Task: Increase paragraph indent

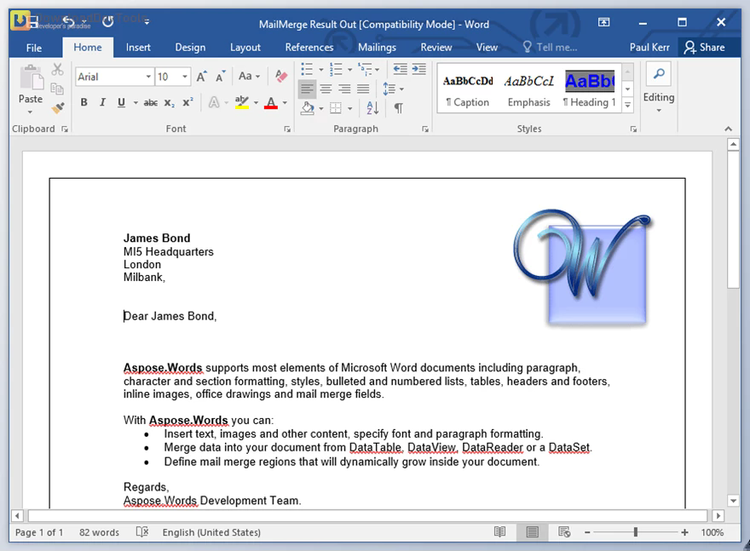Action: (x=419, y=69)
